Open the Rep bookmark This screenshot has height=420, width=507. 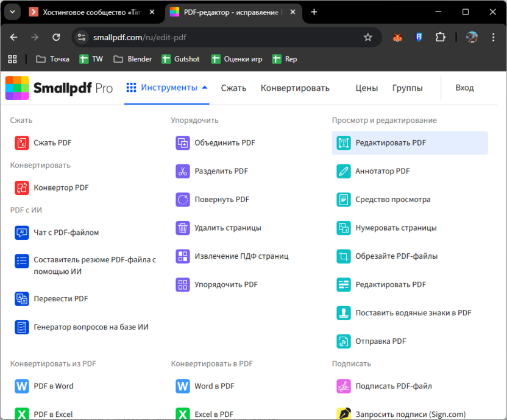(285, 59)
